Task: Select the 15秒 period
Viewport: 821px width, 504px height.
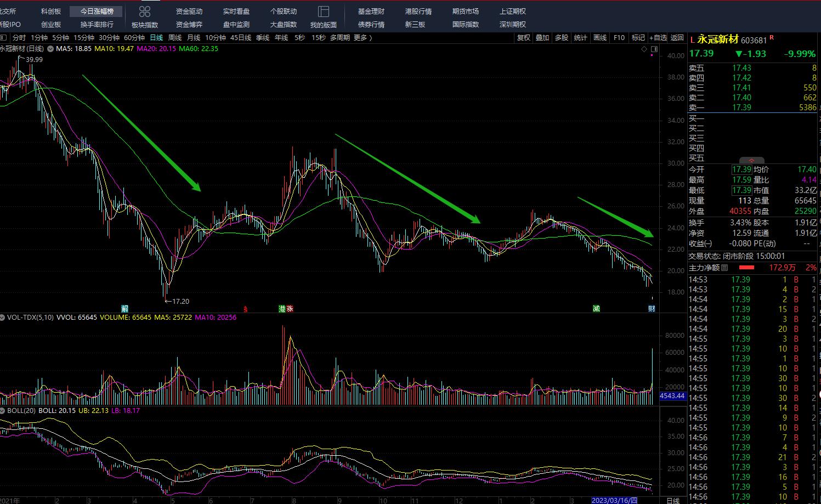Action: coord(318,38)
